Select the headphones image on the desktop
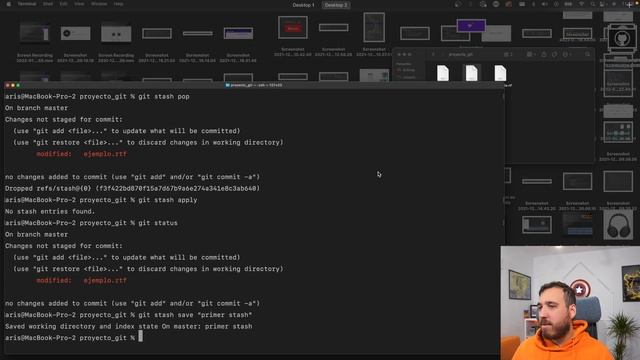 (618, 225)
